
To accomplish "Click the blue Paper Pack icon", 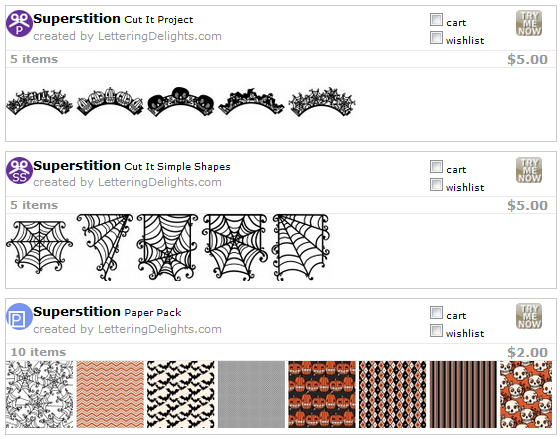I will [19, 316].
